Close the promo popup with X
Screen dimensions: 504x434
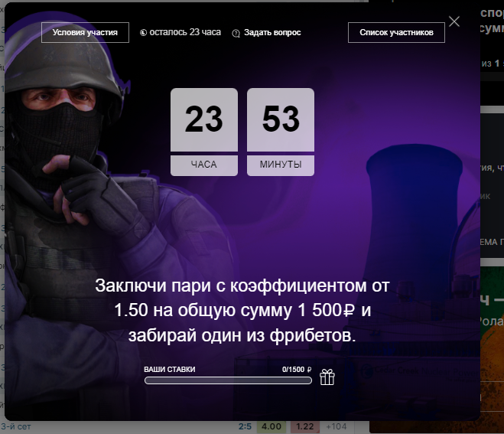454,21
